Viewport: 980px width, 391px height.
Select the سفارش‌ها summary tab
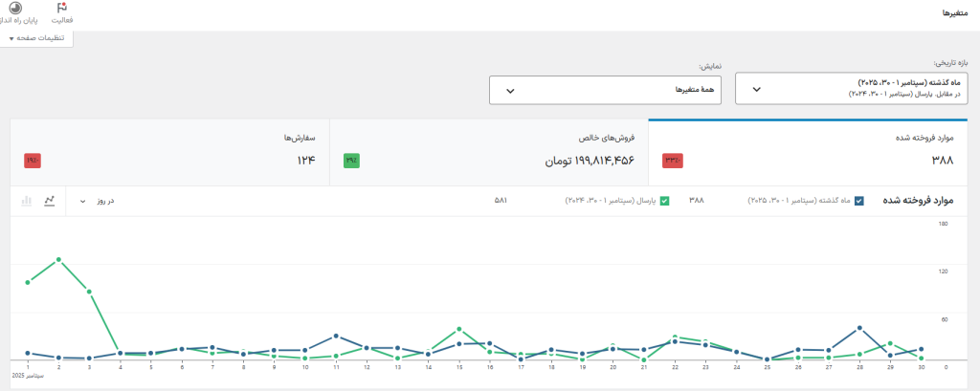click(169, 153)
